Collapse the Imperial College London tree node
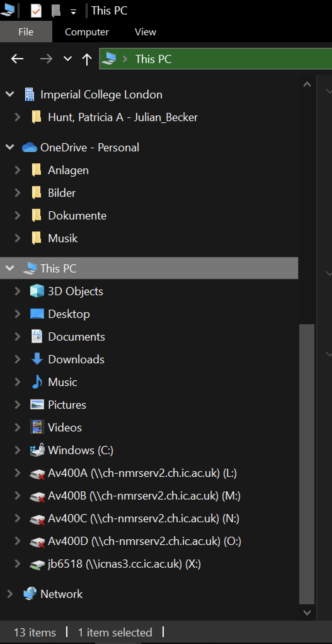 pyautogui.click(x=10, y=94)
